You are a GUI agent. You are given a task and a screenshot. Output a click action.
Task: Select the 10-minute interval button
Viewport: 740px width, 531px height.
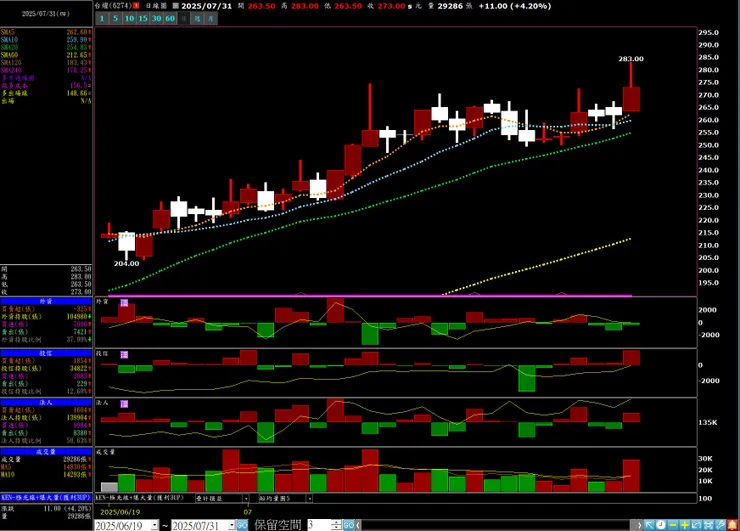pos(129,18)
